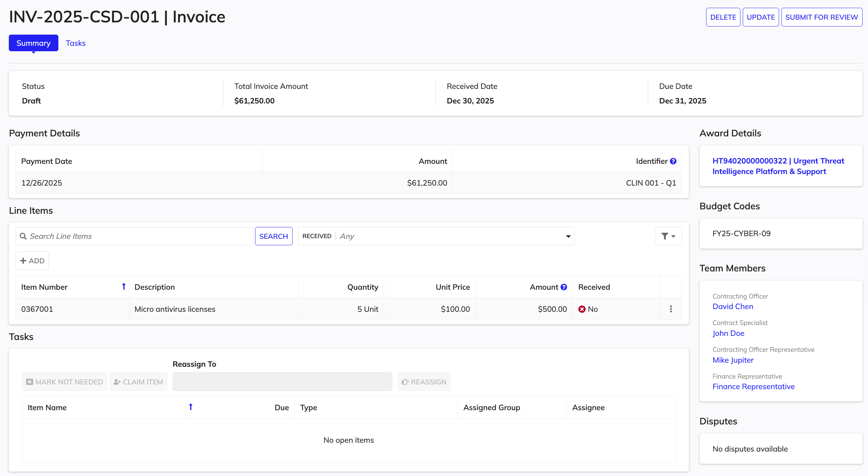Focus the Search Line Items field
Viewport: 868px width, 476px height.
pyautogui.click(x=134, y=236)
